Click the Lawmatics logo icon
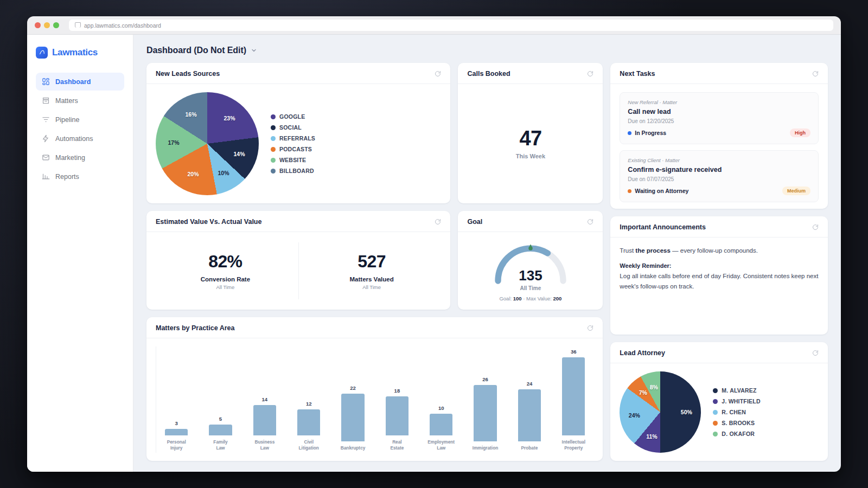The height and width of the screenshot is (488, 868). 42,53
